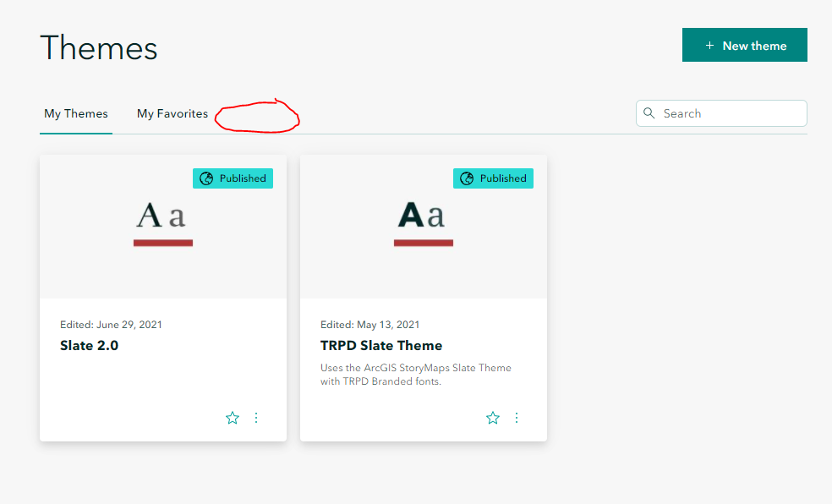The width and height of the screenshot is (832, 504).
Task: Click the magnifier icon in Search
Action: (x=649, y=113)
